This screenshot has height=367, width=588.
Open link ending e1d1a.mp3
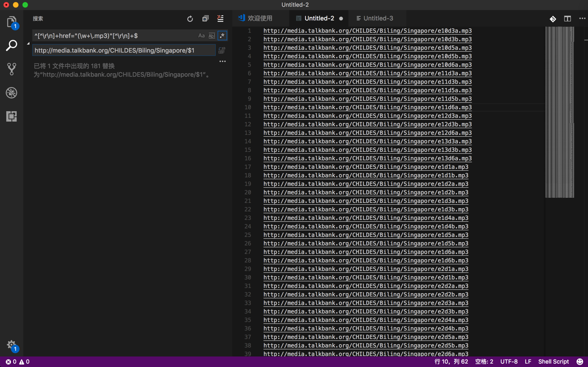pyautogui.click(x=366, y=167)
